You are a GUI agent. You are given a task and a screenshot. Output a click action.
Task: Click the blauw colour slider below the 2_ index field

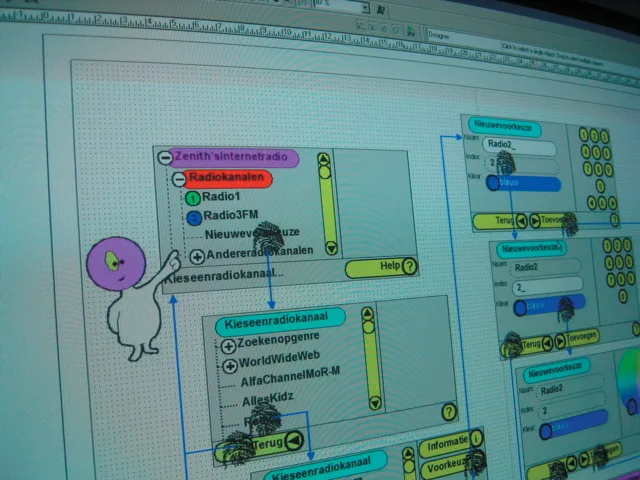pyautogui.click(x=549, y=304)
